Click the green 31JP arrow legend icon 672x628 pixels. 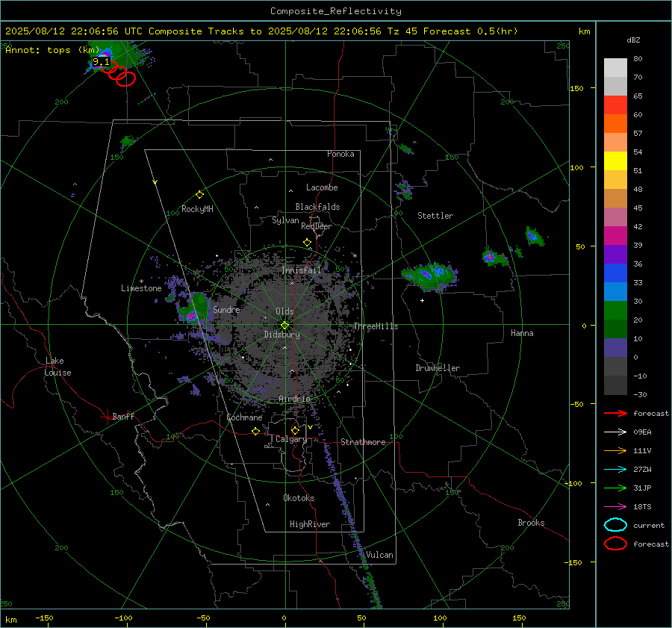click(615, 488)
